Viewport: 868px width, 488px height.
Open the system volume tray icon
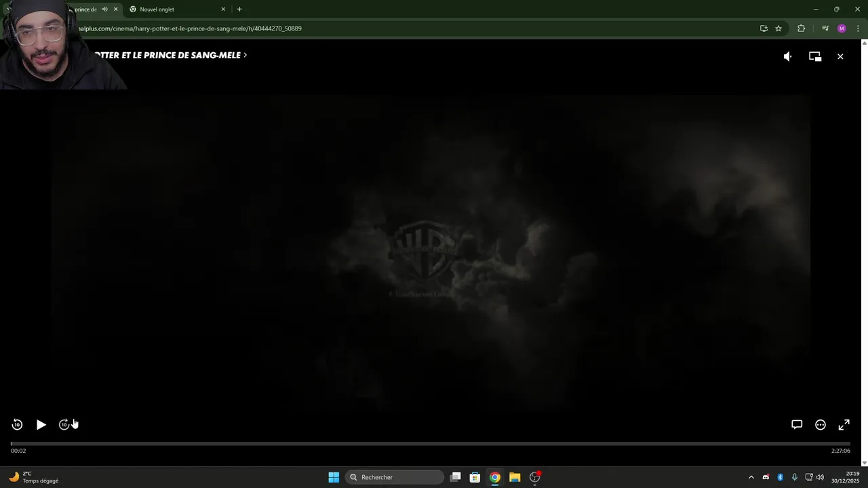[820, 477]
